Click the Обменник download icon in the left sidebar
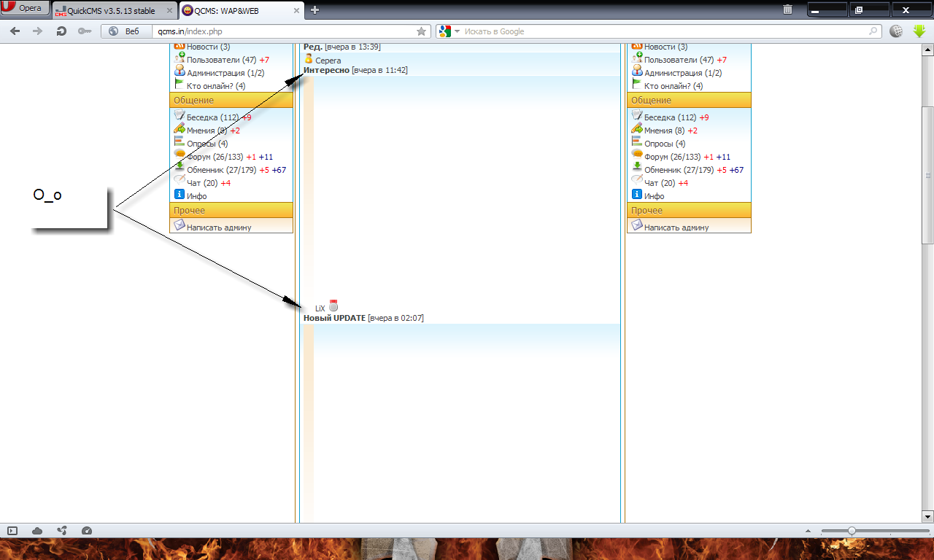Image resolution: width=934 pixels, height=560 pixels. [x=180, y=168]
